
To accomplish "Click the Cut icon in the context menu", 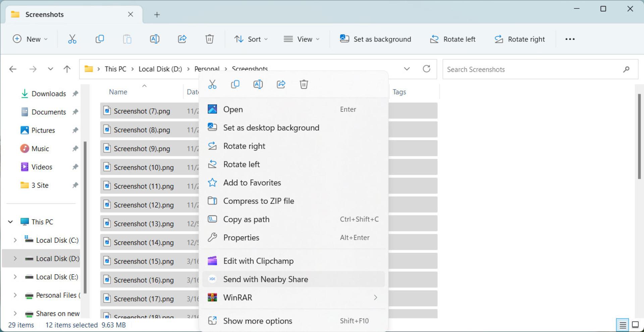I will pos(212,84).
